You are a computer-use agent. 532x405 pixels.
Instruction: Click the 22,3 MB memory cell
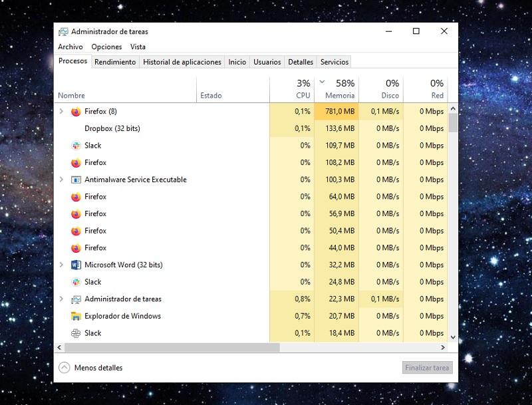click(x=336, y=299)
